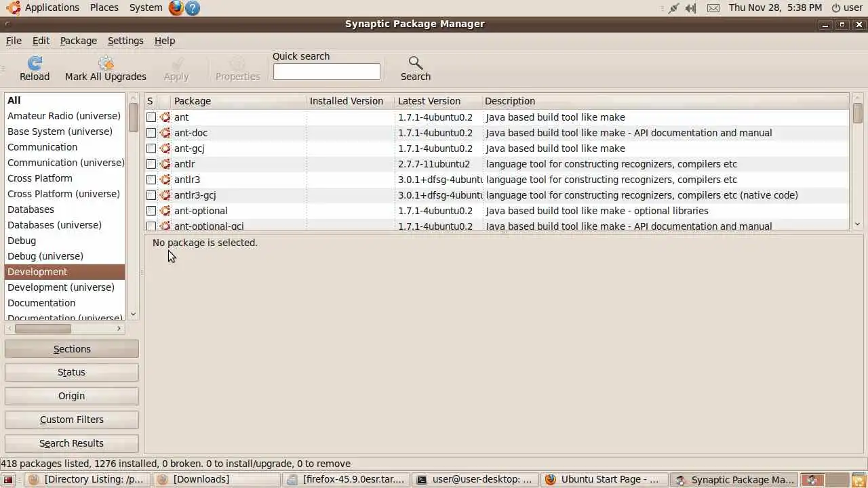Viewport: 868px width, 488px height.
Task: Click the Ubuntu support icon for antlr
Action: [x=165, y=164]
